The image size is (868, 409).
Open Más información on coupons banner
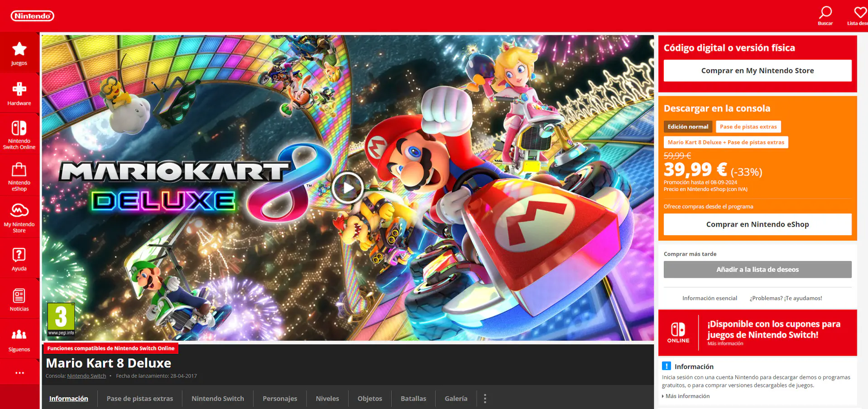tap(725, 344)
